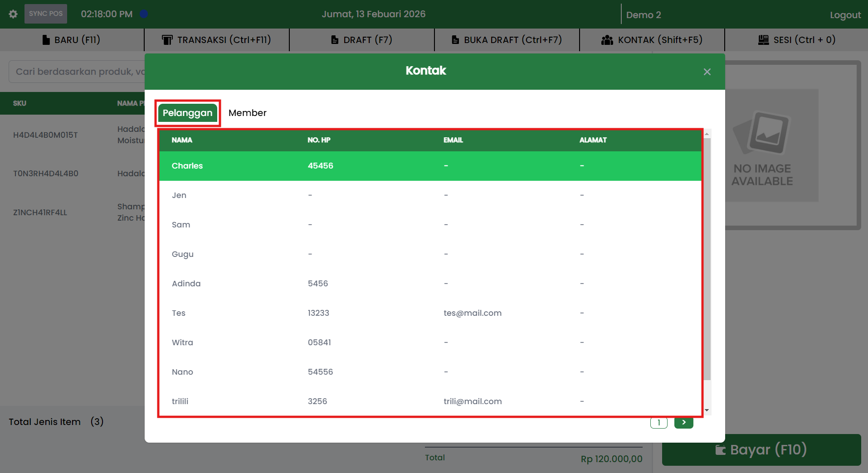Image resolution: width=868 pixels, height=473 pixels.
Task: Click the Bayar (F10) pay button
Action: 761,450
